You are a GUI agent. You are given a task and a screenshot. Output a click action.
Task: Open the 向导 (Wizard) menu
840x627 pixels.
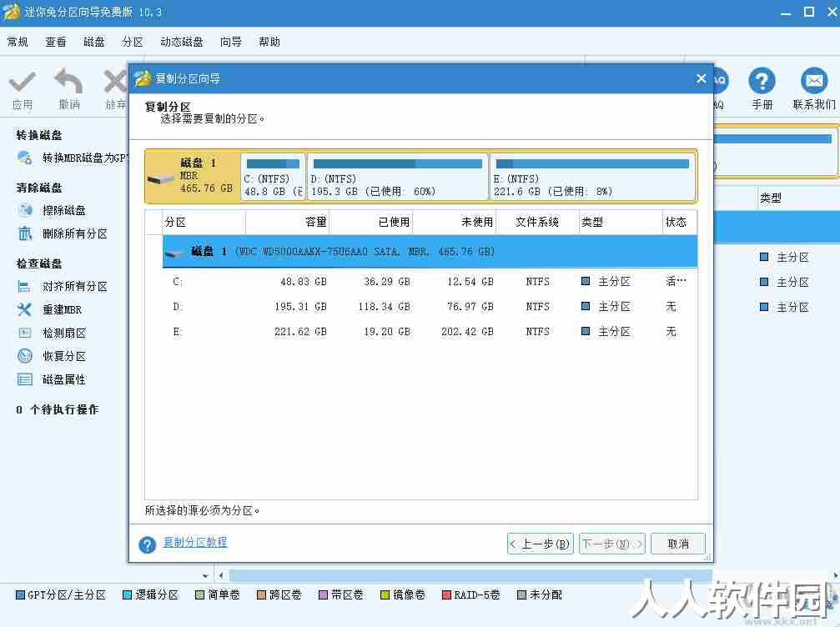click(231, 42)
